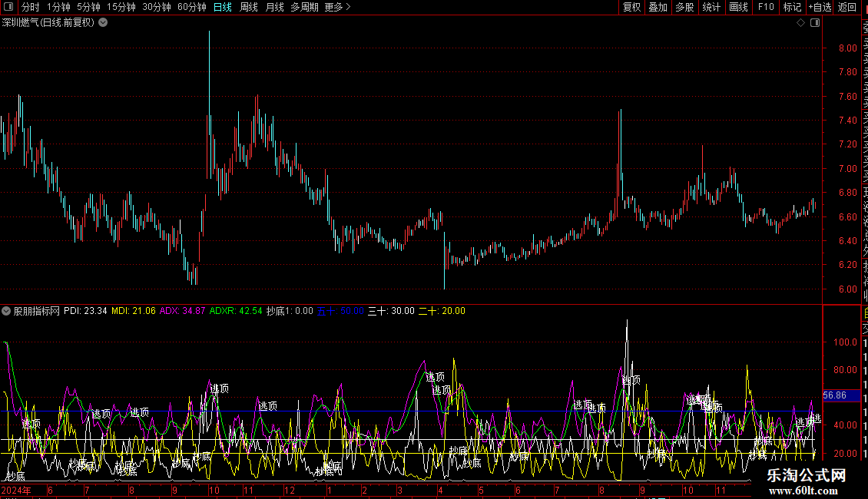Screen dimensions: 868x499
Task: Click the ADX: 34.87 value
Action: click(182, 311)
